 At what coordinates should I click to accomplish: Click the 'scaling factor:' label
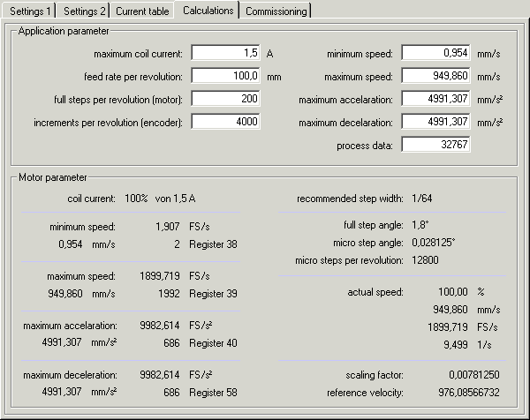pyautogui.click(x=375, y=375)
